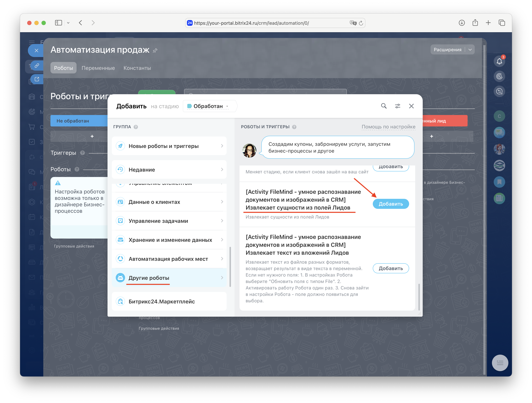Screen dimensions: 532x403
Task: Open the Помощь по настройке link
Action: click(x=388, y=127)
